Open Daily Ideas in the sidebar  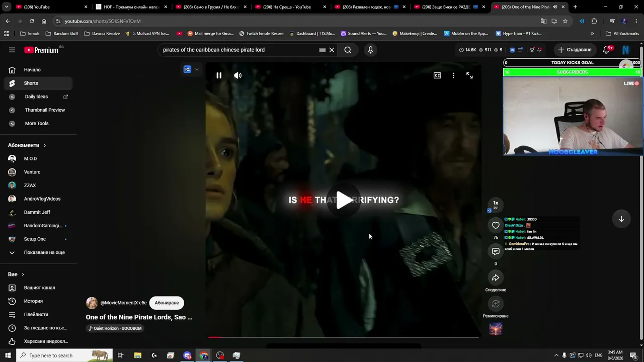click(x=38, y=97)
